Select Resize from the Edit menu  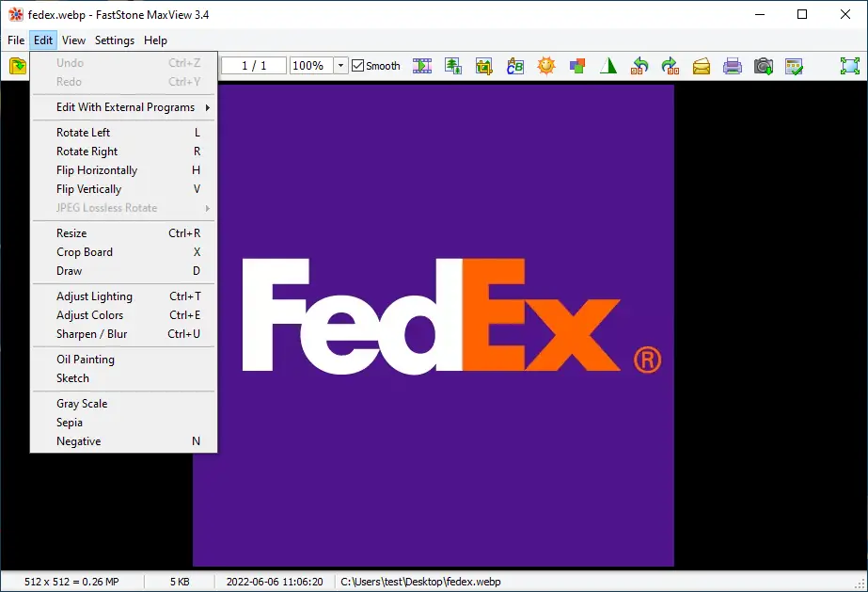click(x=123, y=233)
